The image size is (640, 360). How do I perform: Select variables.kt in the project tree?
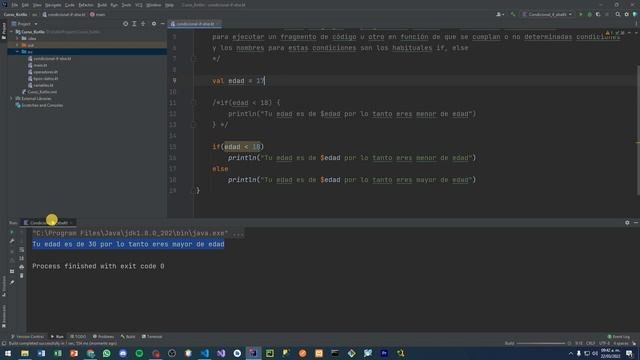tap(41, 85)
